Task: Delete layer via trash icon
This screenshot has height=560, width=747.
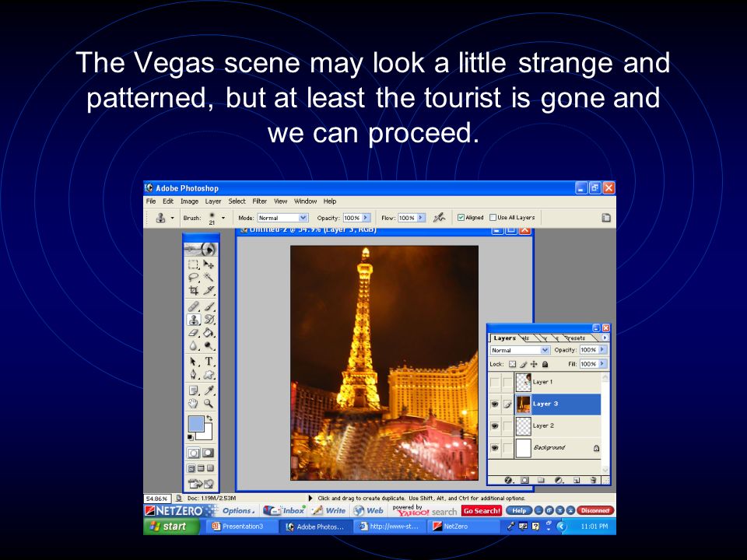Action: 593,480
